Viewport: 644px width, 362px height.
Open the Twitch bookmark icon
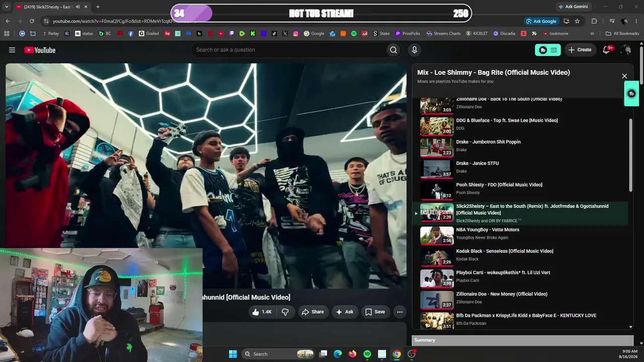(x=231, y=34)
